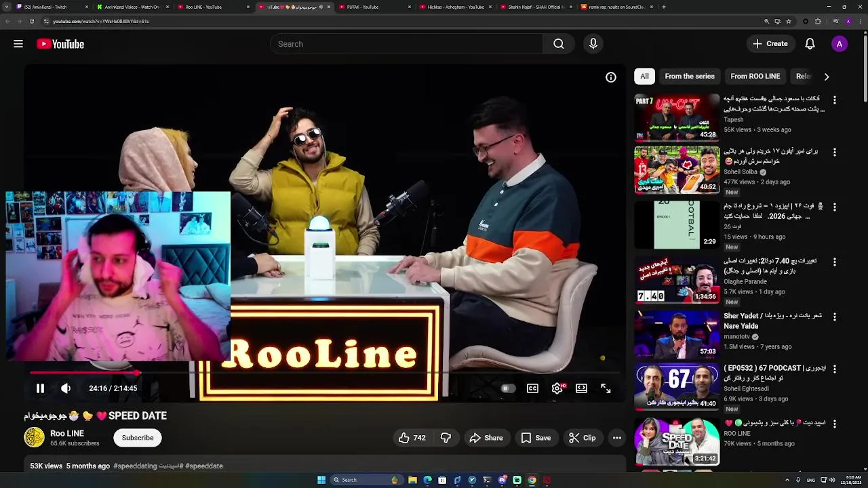Seek on the video progress bar

[x=325, y=373]
